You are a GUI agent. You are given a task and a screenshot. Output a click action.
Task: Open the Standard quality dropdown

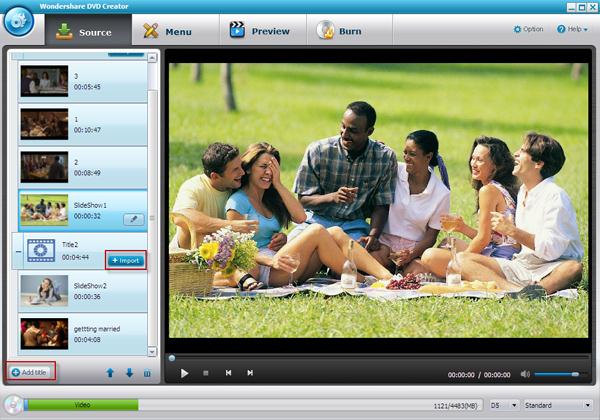(x=558, y=405)
